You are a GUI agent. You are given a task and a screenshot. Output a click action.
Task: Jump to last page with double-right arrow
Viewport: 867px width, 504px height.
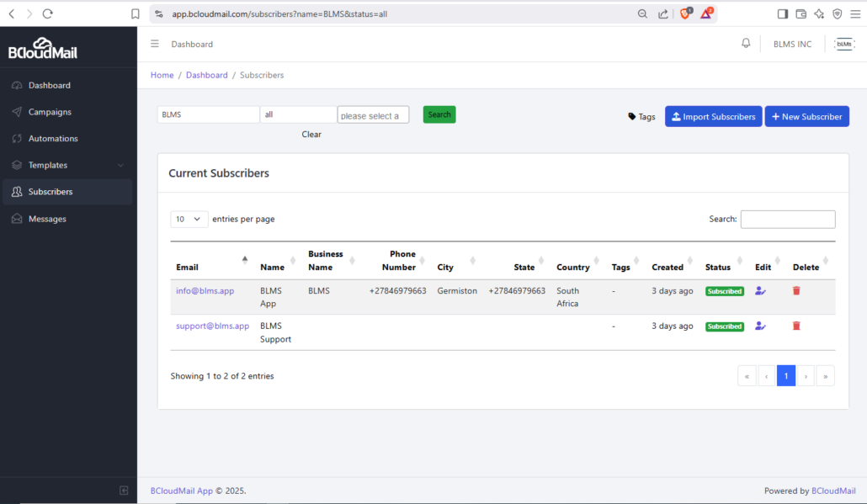pos(826,376)
